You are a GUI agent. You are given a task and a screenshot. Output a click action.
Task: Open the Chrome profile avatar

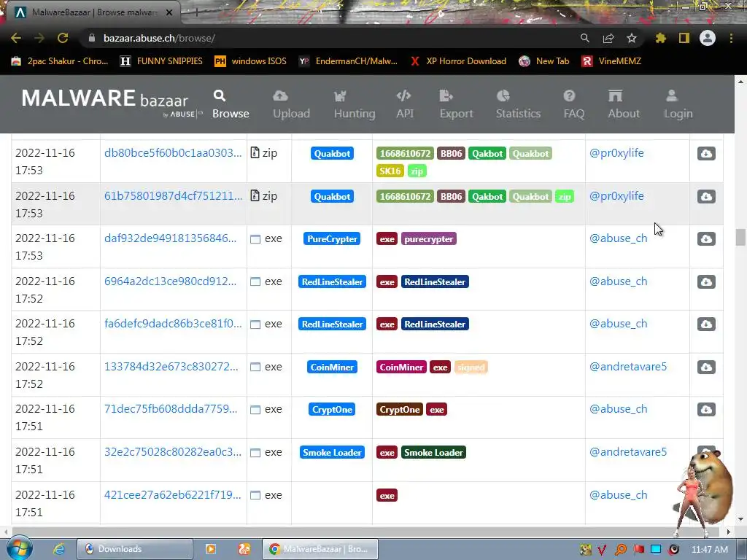(708, 38)
